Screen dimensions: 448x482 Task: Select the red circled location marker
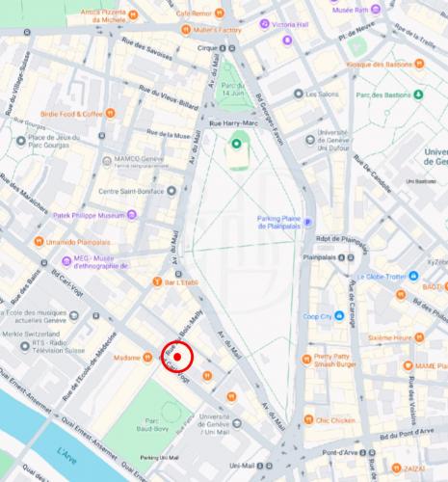(x=177, y=357)
